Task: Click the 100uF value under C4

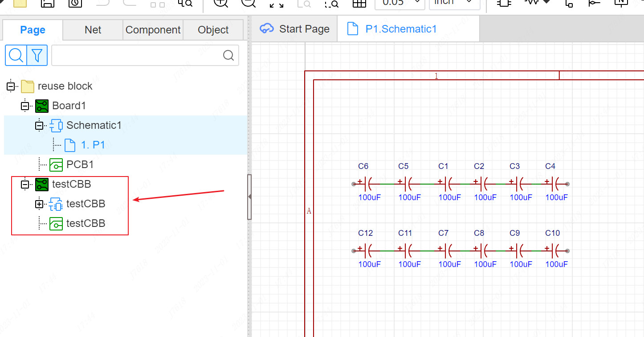Action: point(557,197)
